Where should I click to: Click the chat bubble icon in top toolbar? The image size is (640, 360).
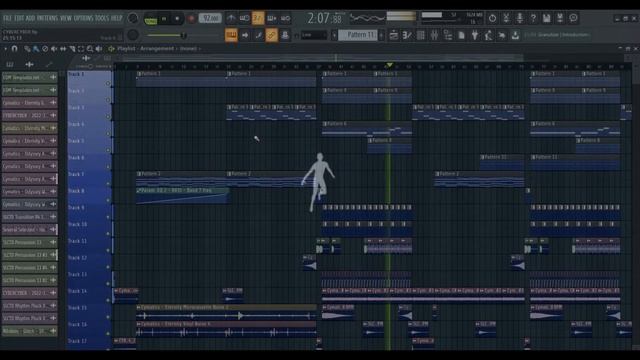click(573, 18)
